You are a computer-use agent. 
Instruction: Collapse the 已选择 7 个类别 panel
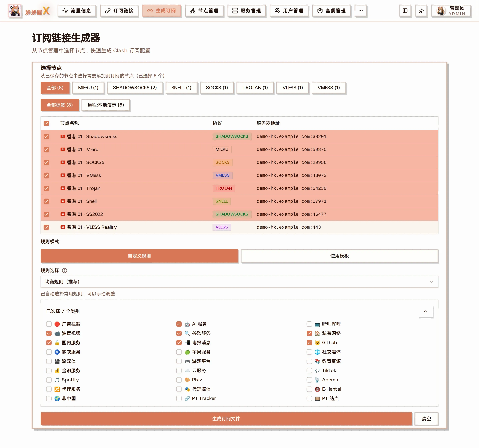(x=425, y=312)
